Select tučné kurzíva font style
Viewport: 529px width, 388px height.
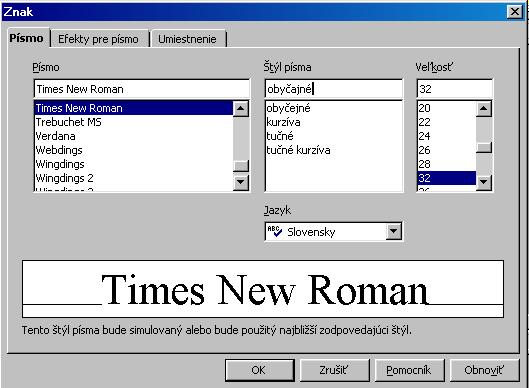(334, 150)
